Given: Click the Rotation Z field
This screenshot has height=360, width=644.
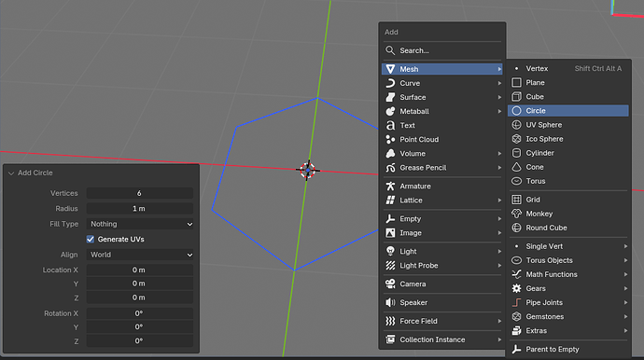Looking at the screenshot, I should pos(140,341).
